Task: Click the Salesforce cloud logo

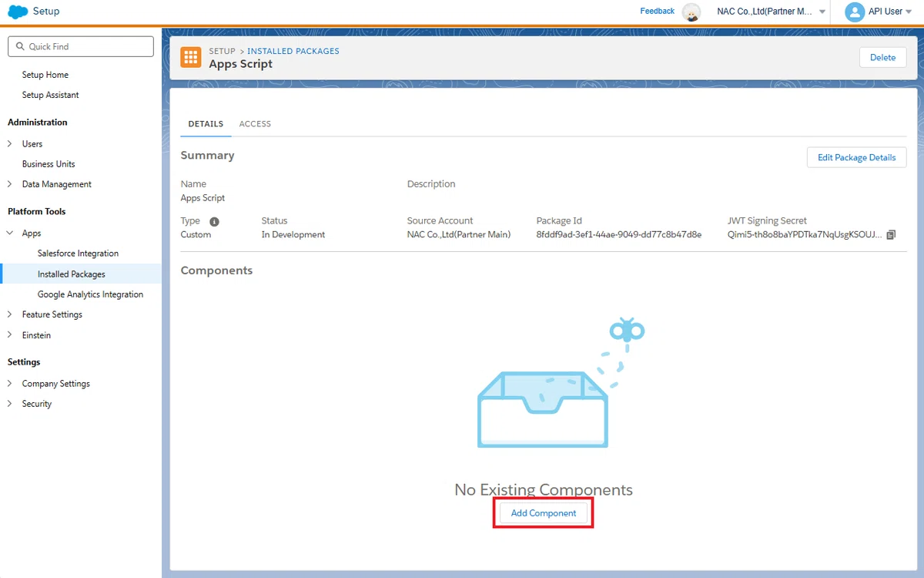Action: pyautogui.click(x=18, y=12)
